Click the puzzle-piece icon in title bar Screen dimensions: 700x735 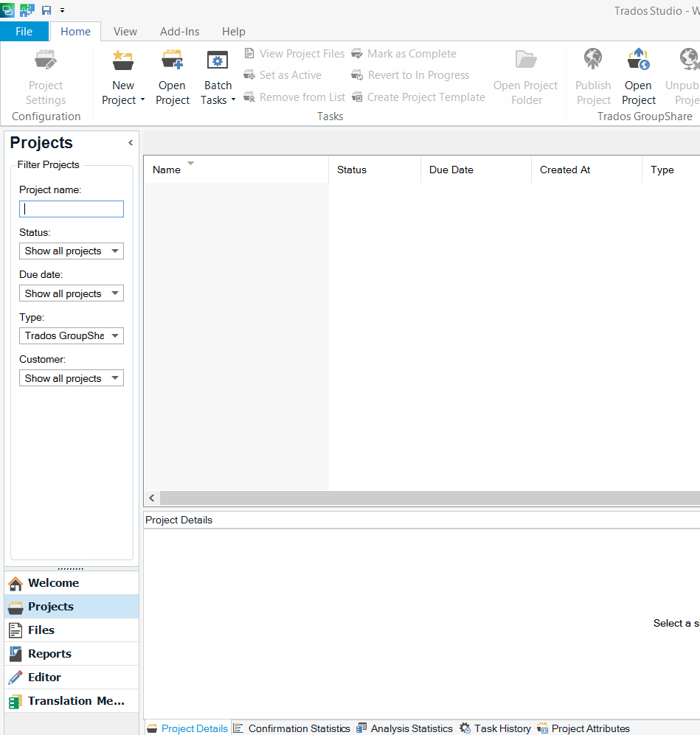tap(27, 10)
